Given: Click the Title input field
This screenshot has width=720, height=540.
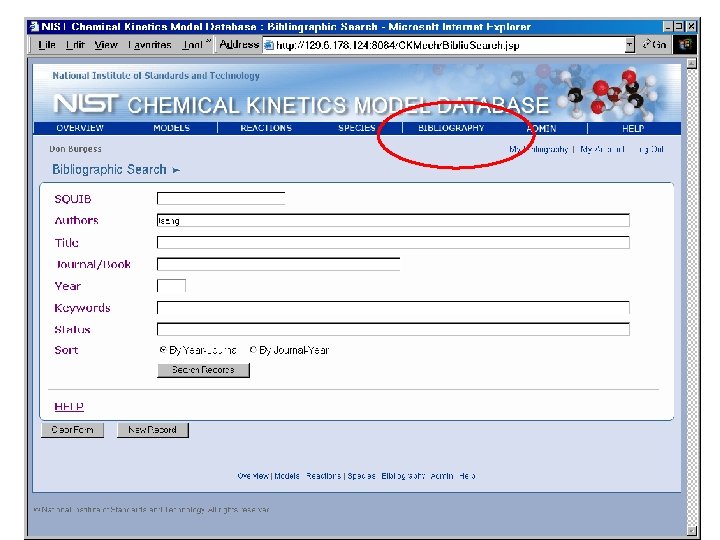Looking at the screenshot, I should (393, 242).
